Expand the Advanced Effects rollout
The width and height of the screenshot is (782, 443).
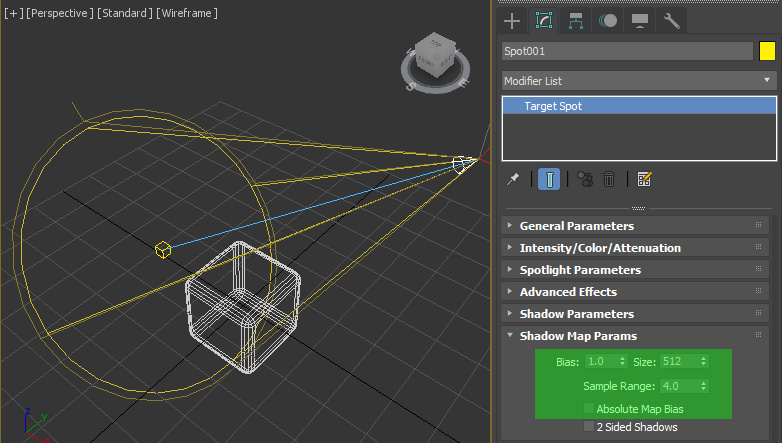coord(635,291)
